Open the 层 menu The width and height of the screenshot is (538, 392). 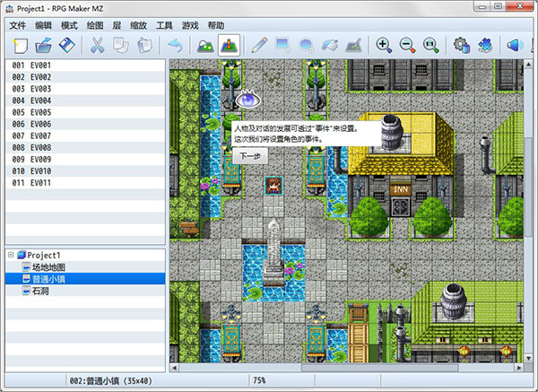pyautogui.click(x=117, y=25)
